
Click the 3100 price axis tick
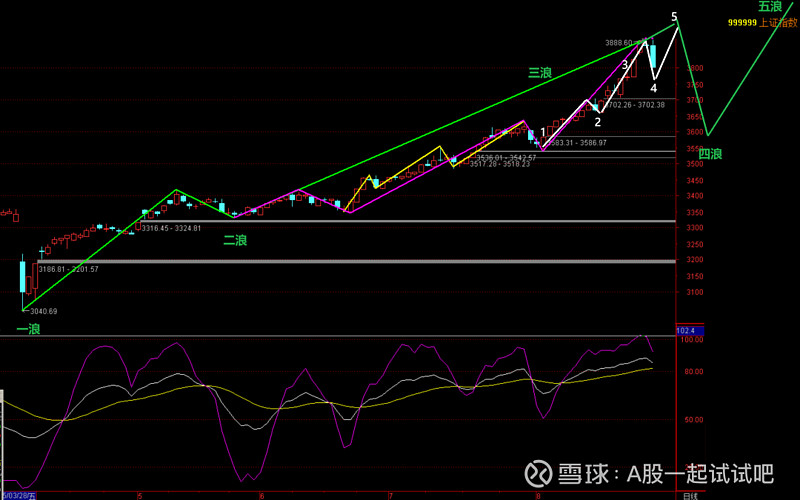[x=695, y=292]
